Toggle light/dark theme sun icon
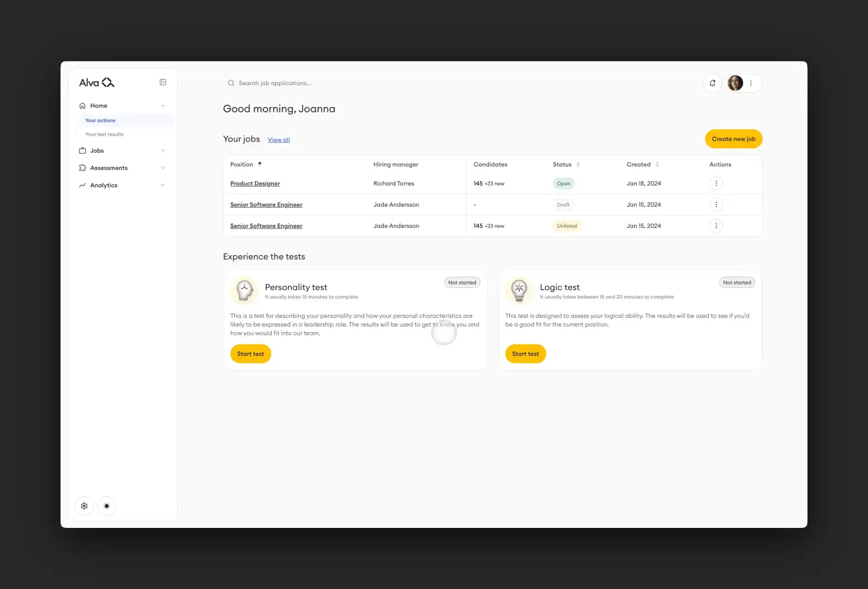This screenshot has width=868, height=589. (x=107, y=506)
